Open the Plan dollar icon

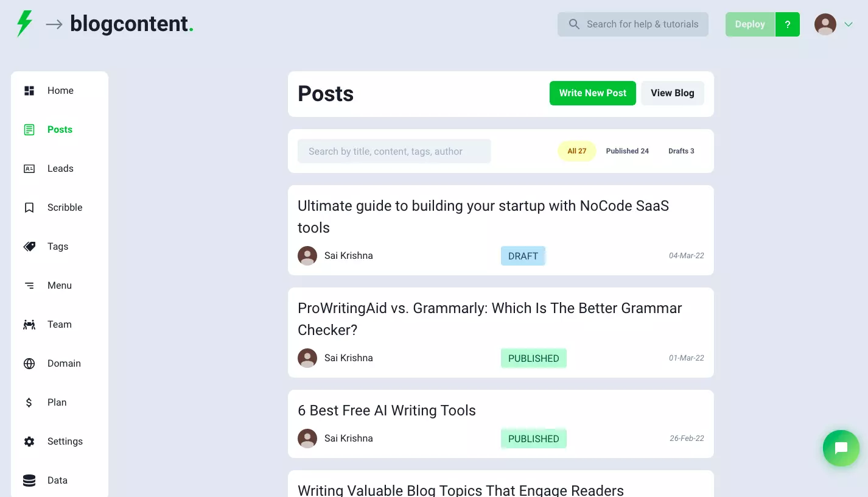coord(29,402)
